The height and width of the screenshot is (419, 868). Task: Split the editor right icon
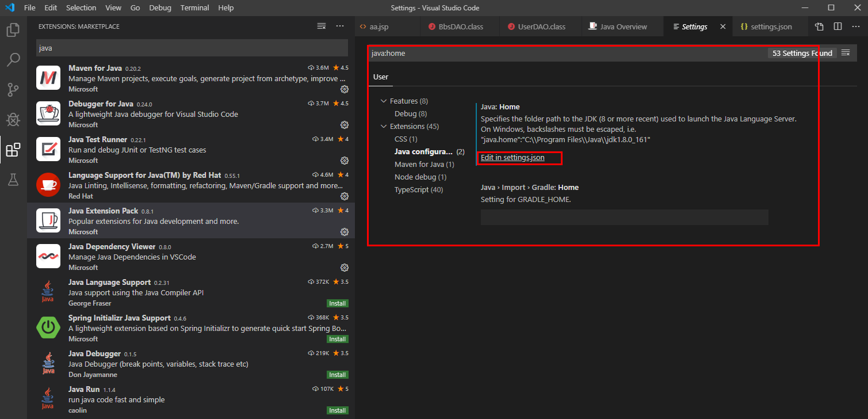click(838, 26)
